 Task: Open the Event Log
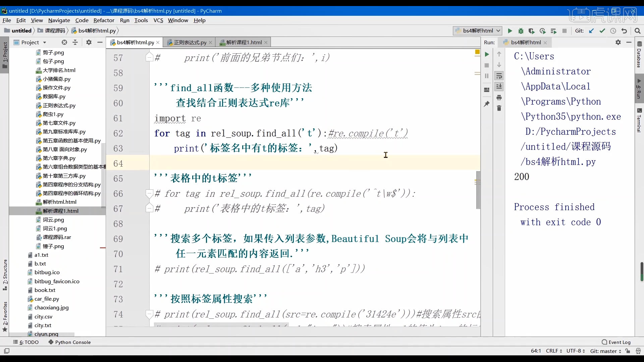616,342
